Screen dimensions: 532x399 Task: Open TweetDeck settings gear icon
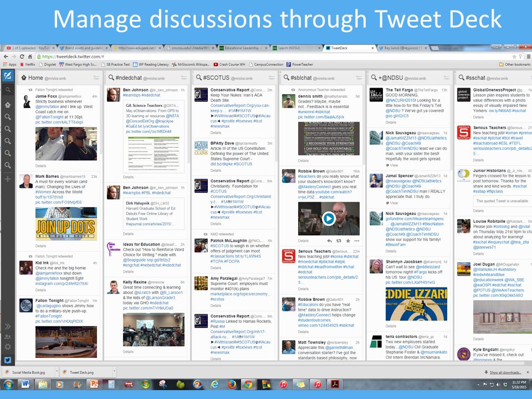tap(7, 347)
